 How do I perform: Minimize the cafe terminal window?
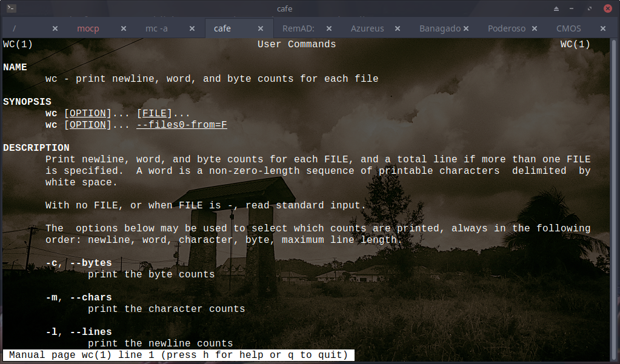click(572, 8)
